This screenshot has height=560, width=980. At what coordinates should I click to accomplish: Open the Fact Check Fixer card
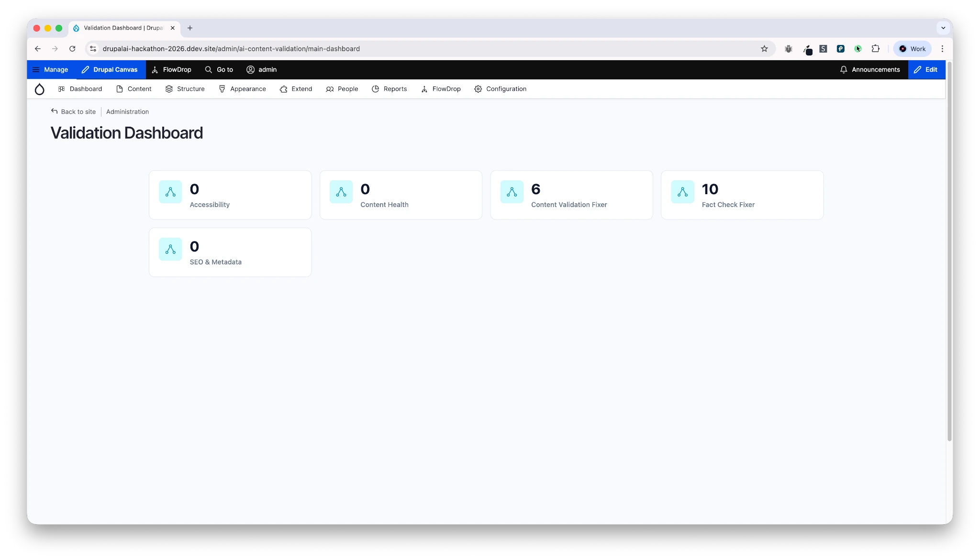coord(742,195)
